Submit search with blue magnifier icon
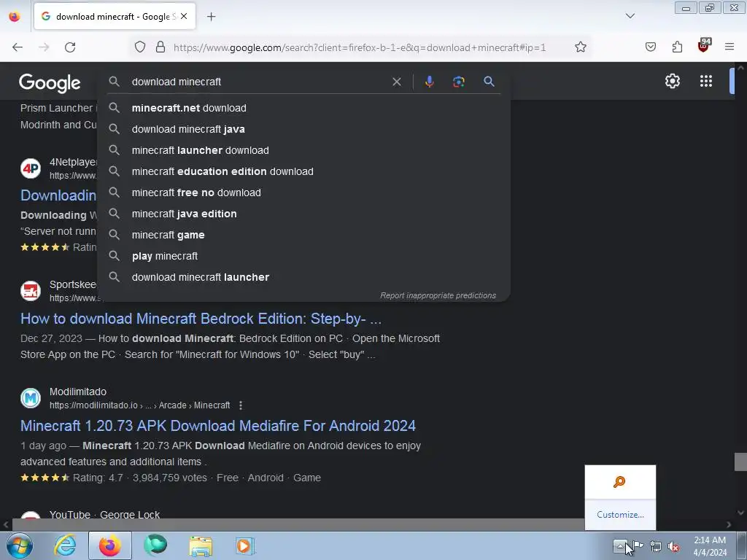Viewport: 747px width, 560px height. point(489,82)
